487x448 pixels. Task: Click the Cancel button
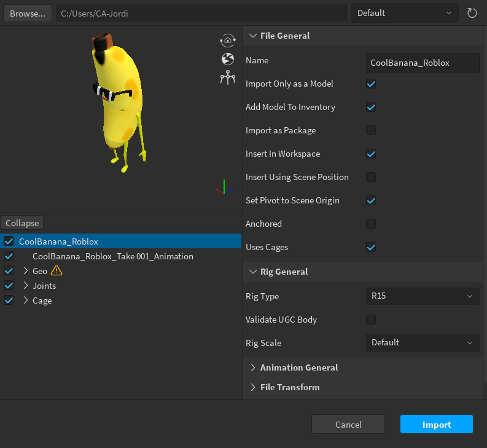click(348, 425)
